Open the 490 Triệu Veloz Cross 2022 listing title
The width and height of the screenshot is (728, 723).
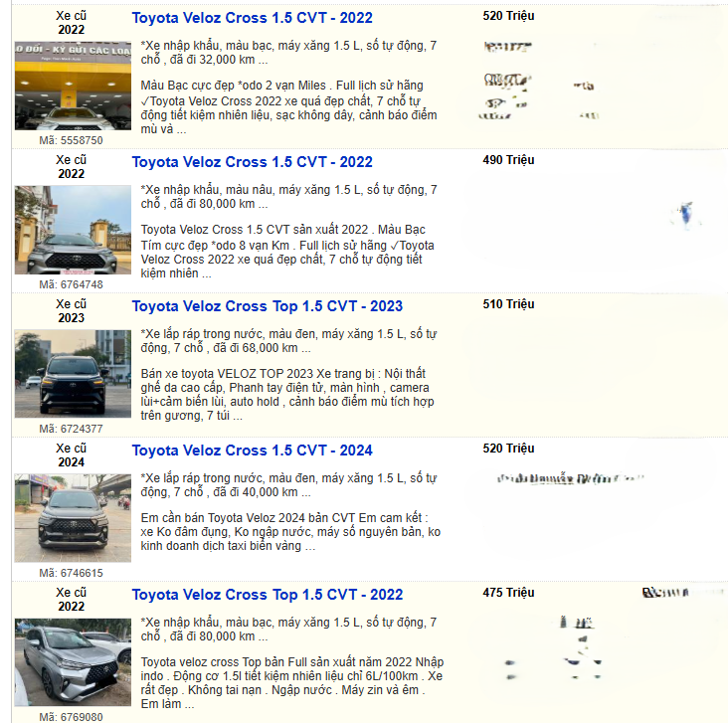point(252,162)
